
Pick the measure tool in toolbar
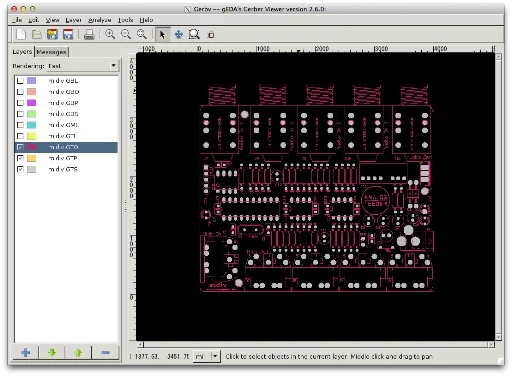211,35
